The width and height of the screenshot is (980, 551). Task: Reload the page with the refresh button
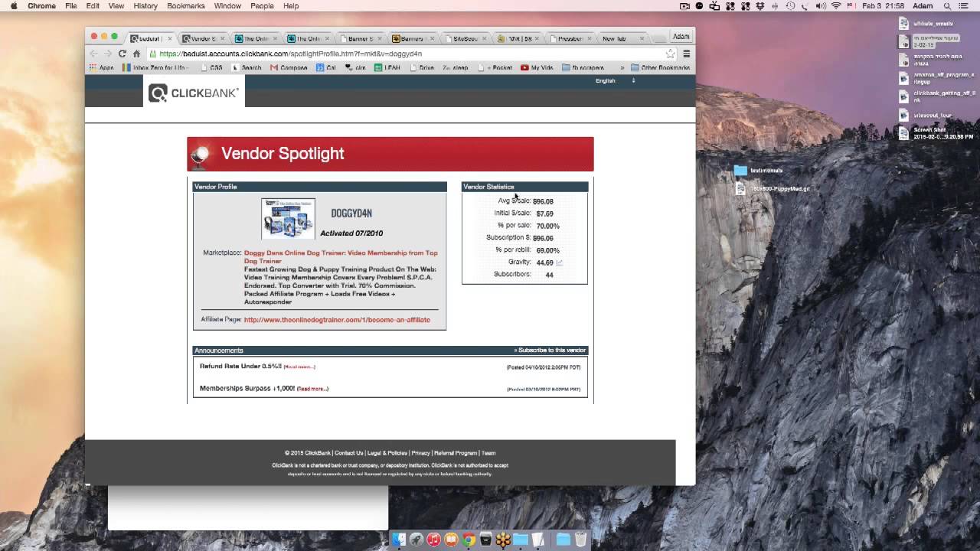point(122,54)
